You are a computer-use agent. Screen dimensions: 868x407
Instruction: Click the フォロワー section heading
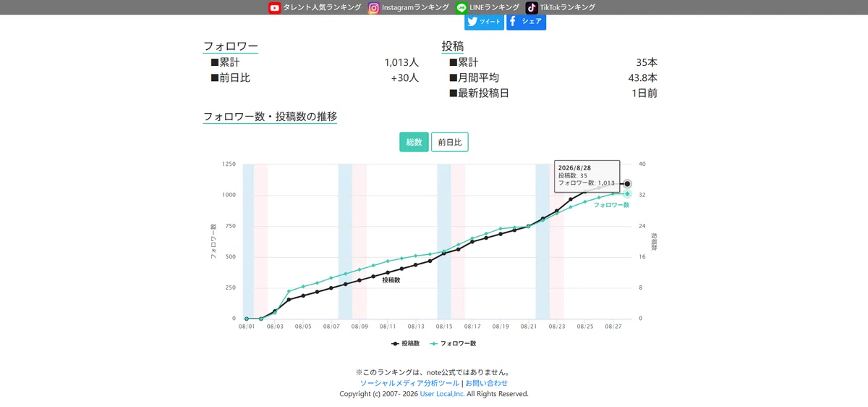click(231, 46)
